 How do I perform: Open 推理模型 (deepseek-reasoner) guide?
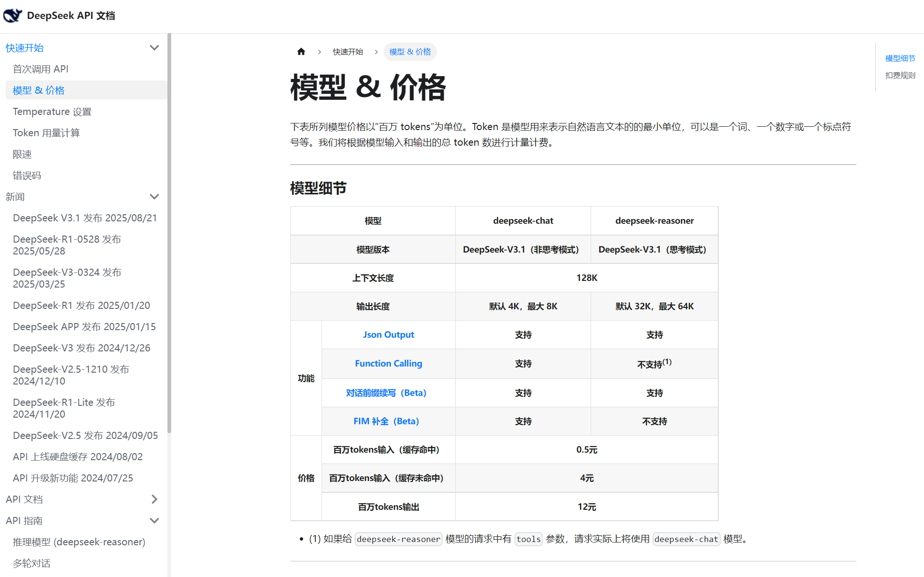coord(79,542)
